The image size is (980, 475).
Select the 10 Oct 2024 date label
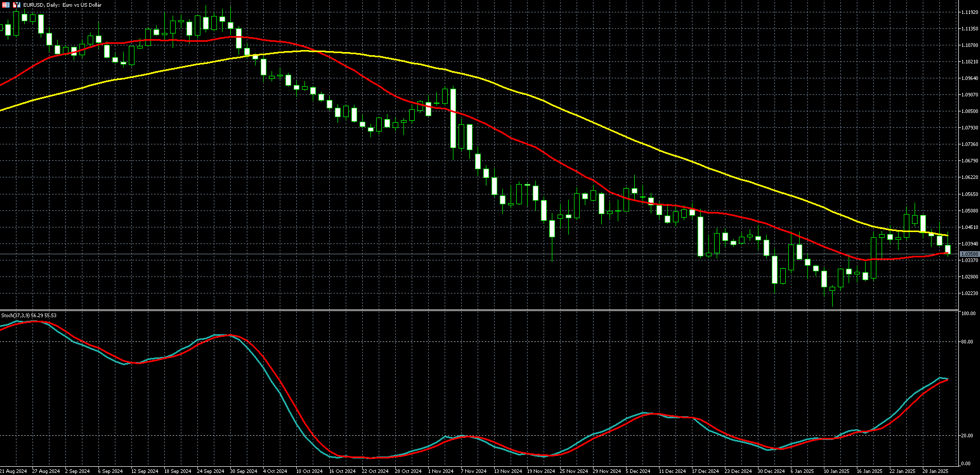[309, 471]
